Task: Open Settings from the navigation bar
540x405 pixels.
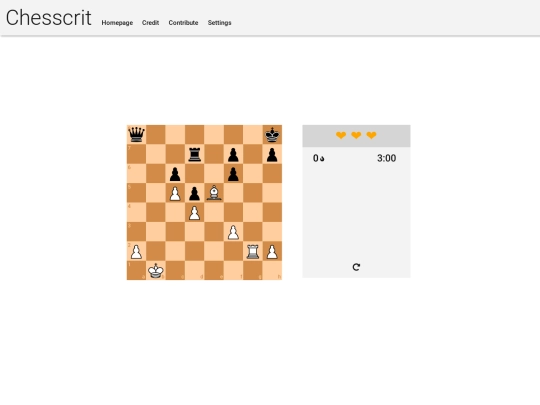Action: pyautogui.click(x=219, y=23)
